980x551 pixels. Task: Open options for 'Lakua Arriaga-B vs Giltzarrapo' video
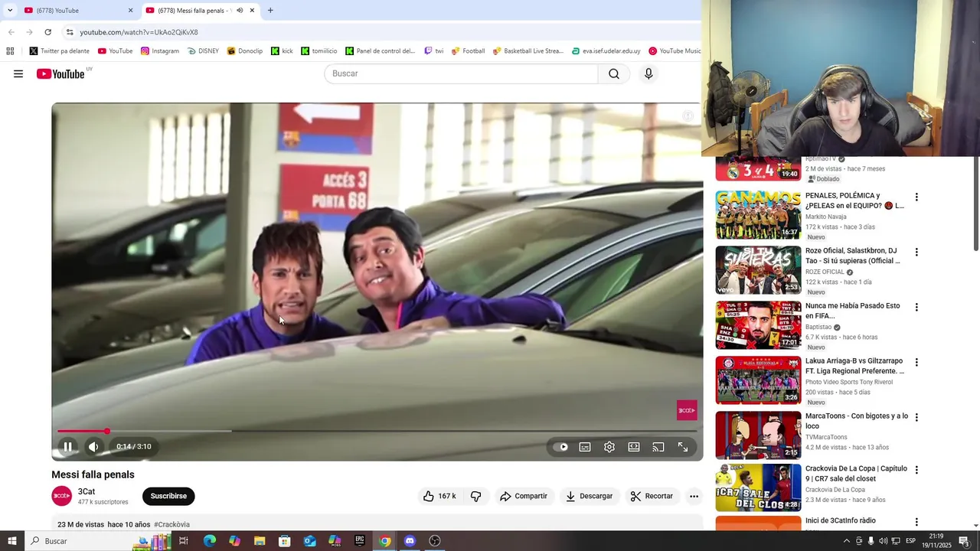[916, 362]
